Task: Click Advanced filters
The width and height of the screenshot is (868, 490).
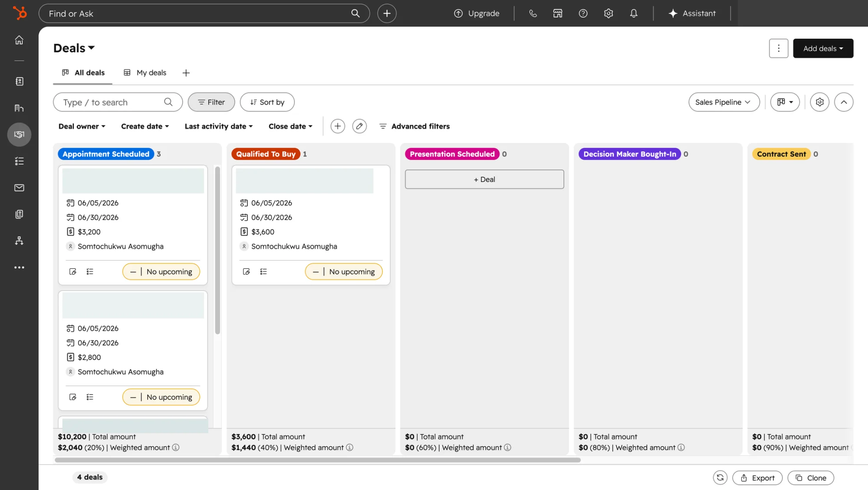Action: click(x=414, y=126)
